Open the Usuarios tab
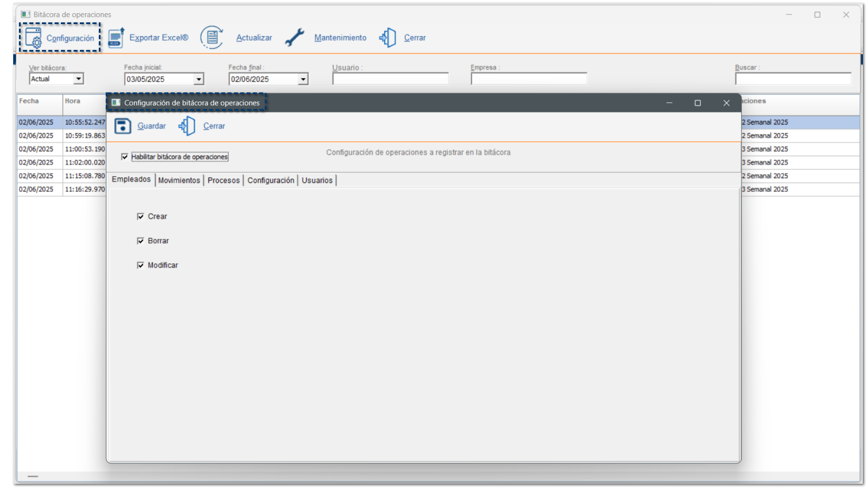Image resolution: width=868 pixels, height=489 pixels. click(317, 180)
